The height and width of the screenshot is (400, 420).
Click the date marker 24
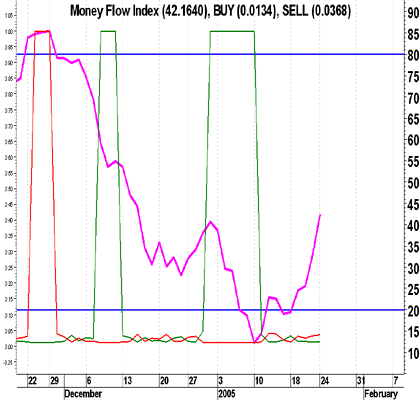[325, 381]
